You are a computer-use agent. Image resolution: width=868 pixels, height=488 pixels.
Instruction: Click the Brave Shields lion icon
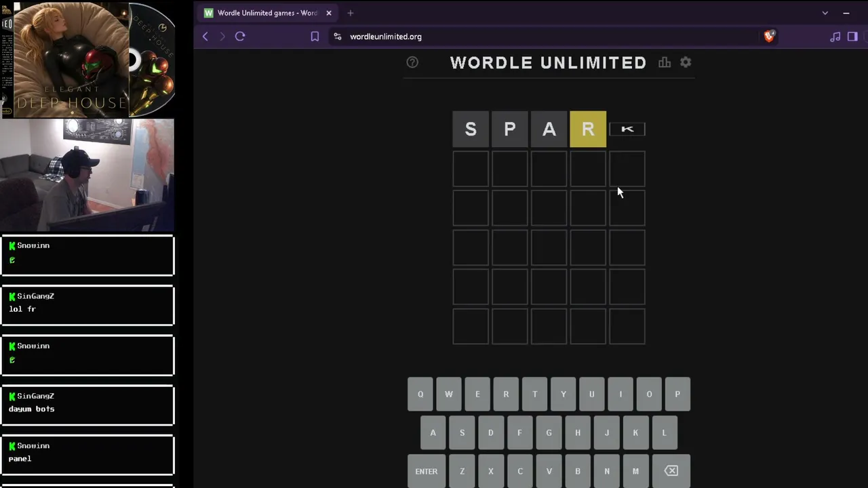click(769, 37)
